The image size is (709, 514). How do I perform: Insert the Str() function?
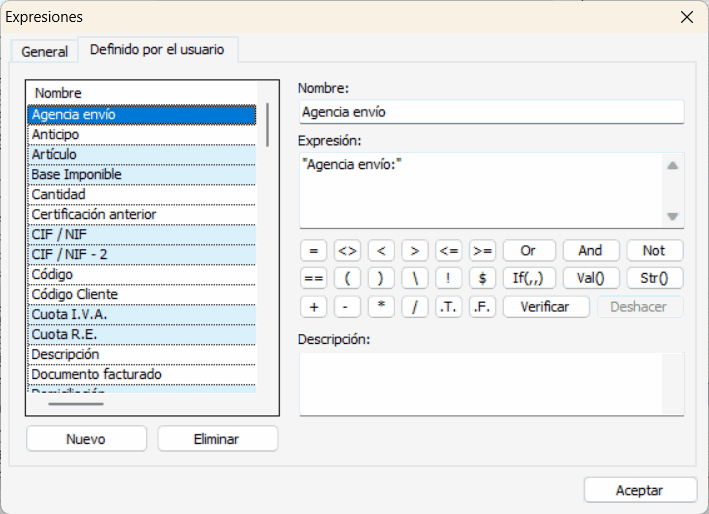tap(655, 278)
